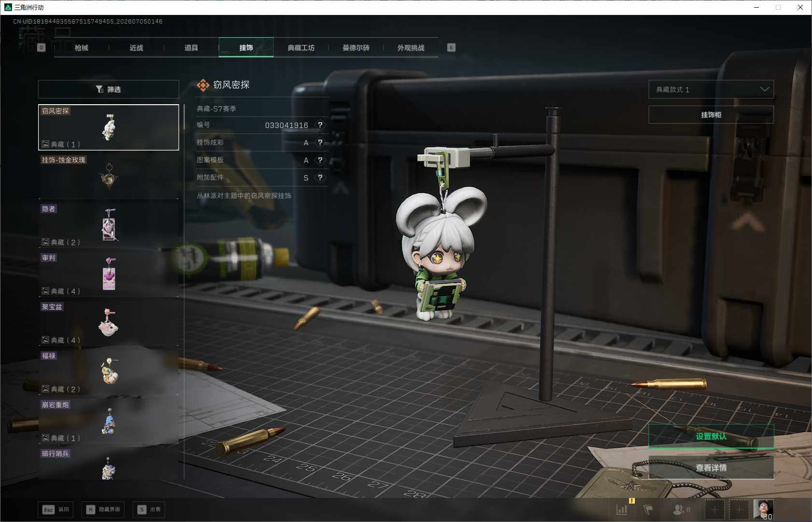This screenshot has height=522, width=812.
Task: Open the player avatar profile
Action: [764, 509]
